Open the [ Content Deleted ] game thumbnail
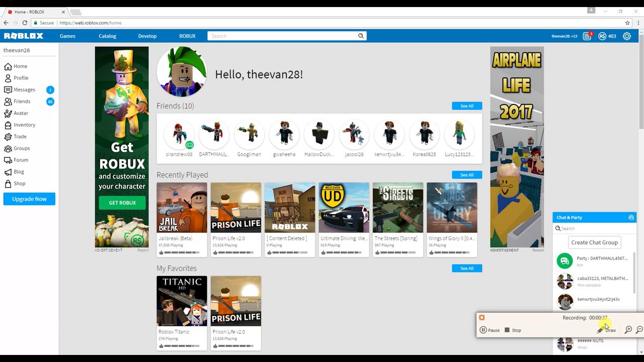Screen dimensions: 644x362 (290, 208)
